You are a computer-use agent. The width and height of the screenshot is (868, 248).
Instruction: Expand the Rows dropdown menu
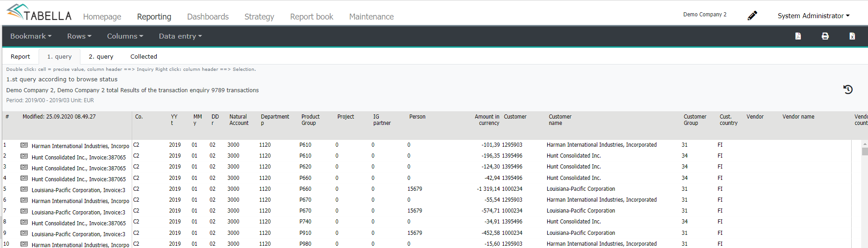pos(79,36)
